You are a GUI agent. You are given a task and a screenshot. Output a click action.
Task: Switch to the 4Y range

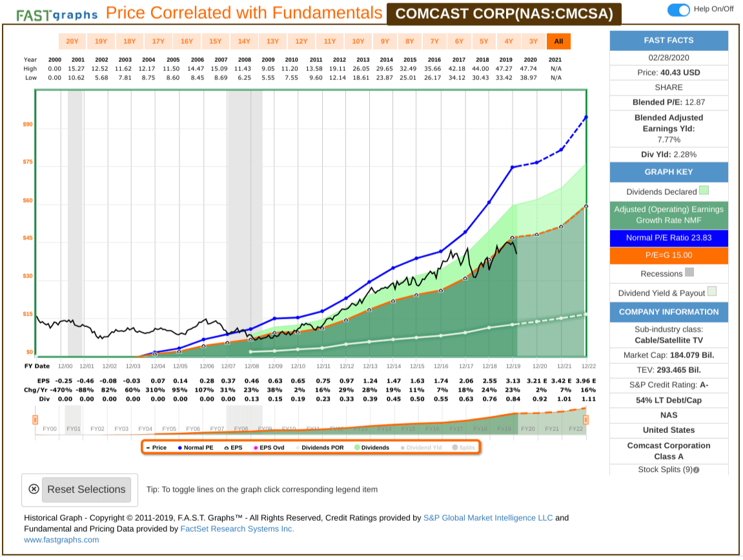pos(509,41)
